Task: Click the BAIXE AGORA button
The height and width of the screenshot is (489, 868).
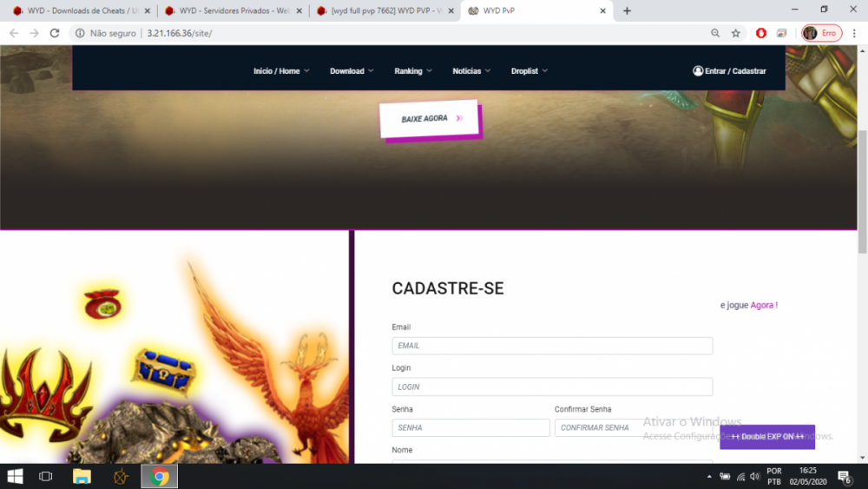Action: [x=429, y=118]
